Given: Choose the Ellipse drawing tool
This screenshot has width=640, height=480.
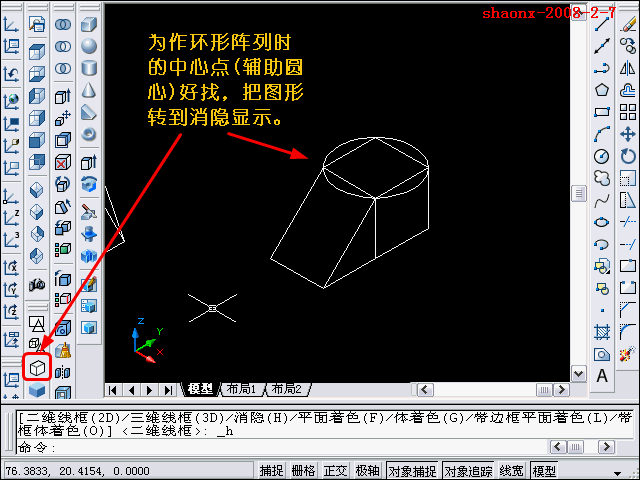Looking at the screenshot, I should click(x=602, y=223).
